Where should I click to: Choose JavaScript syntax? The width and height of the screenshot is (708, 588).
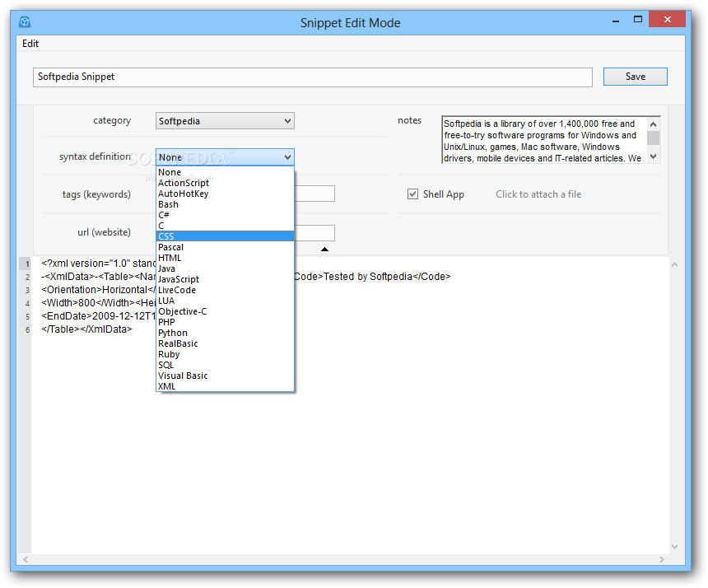(225, 279)
